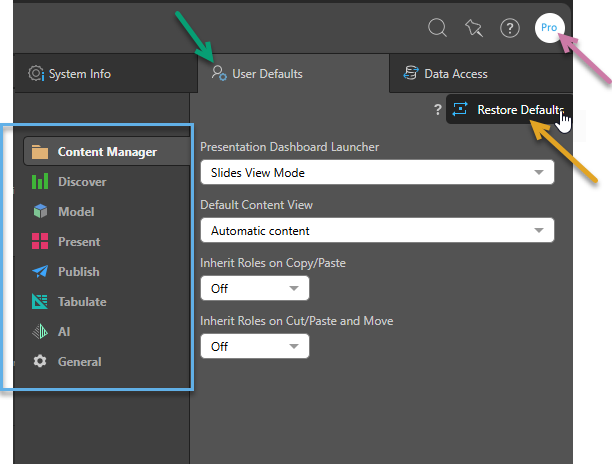Open the Pro user profile avatar

549,28
